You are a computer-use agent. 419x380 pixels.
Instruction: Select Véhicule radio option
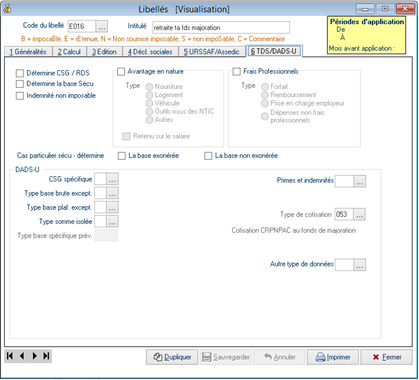(149, 103)
